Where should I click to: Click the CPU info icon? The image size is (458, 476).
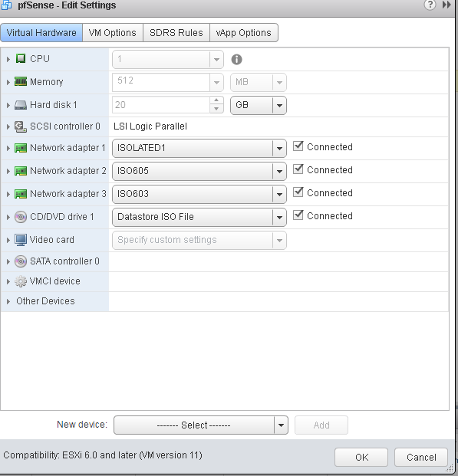point(236,59)
